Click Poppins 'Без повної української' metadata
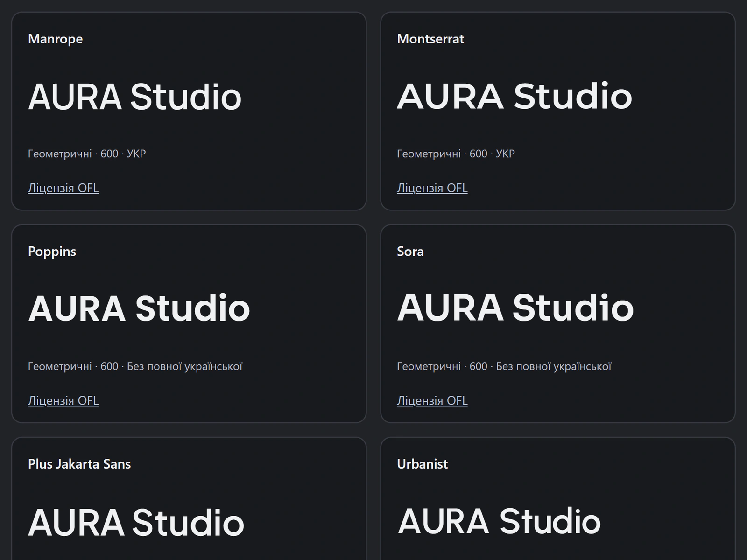Image resolution: width=747 pixels, height=560 pixels. coord(184,366)
